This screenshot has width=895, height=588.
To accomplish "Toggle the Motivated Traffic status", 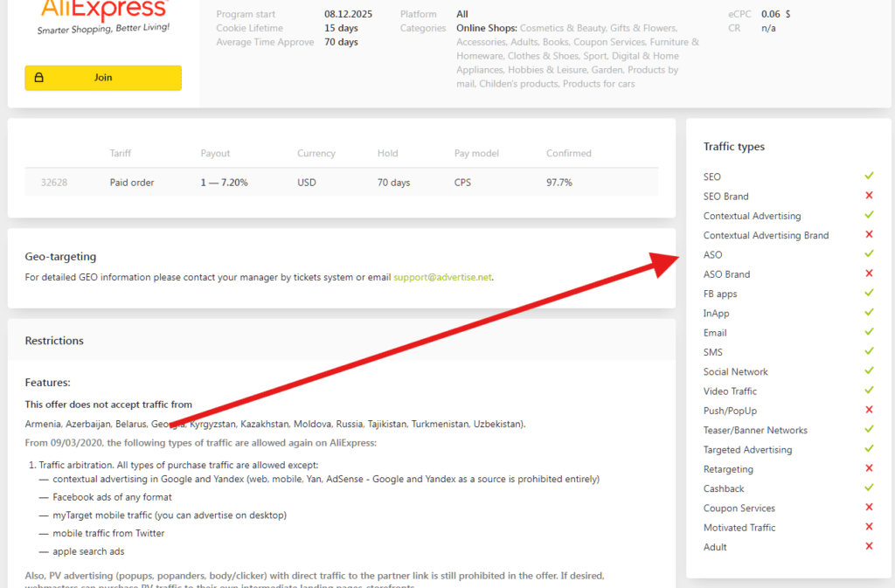I will (x=869, y=527).
